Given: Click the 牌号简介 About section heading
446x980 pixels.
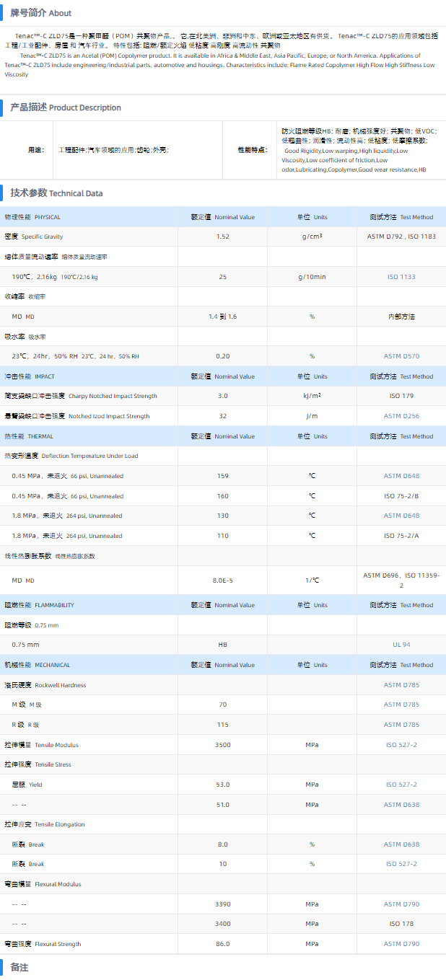Looking at the screenshot, I should pos(40,13).
